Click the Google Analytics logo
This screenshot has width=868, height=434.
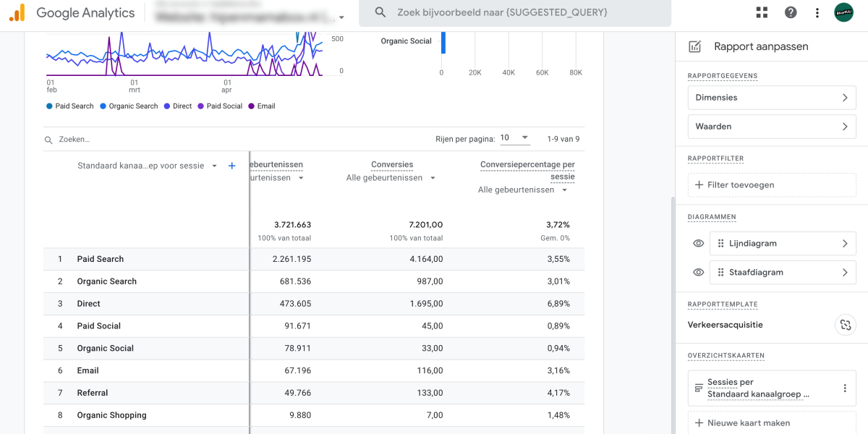(17, 12)
